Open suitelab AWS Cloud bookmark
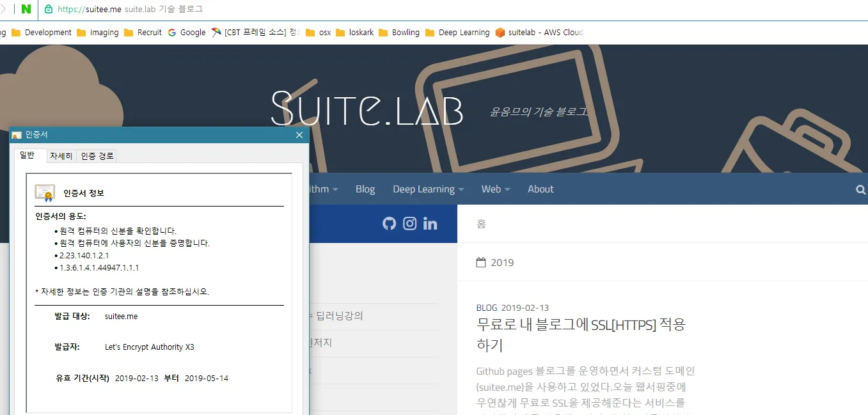This screenshot has height=415, width=868. pos(539,33)
